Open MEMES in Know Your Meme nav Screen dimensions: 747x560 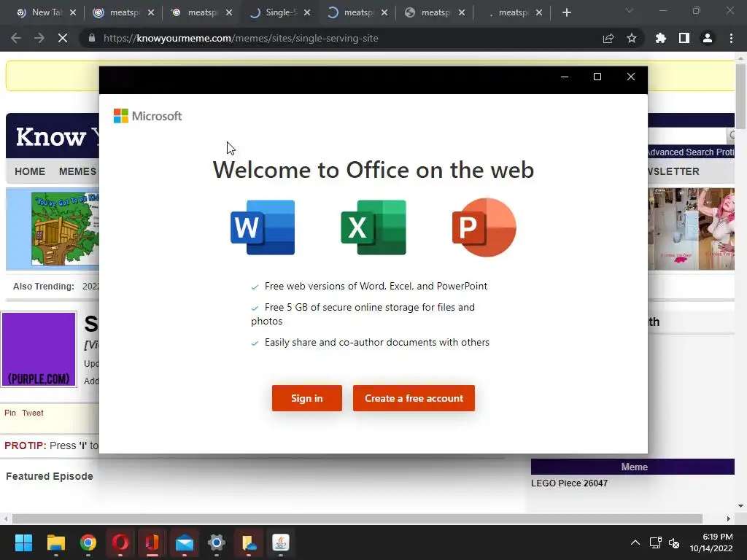77,171
